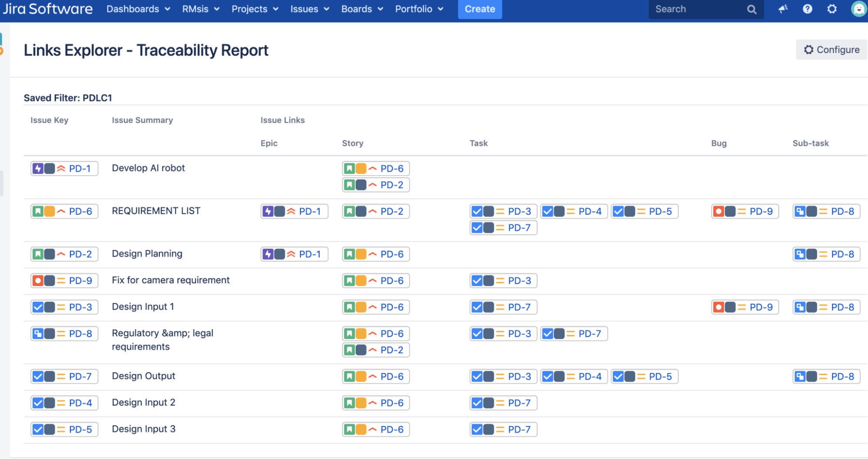Open your profile avatar icon
The image size is (868, 459).
coord(859,9)
